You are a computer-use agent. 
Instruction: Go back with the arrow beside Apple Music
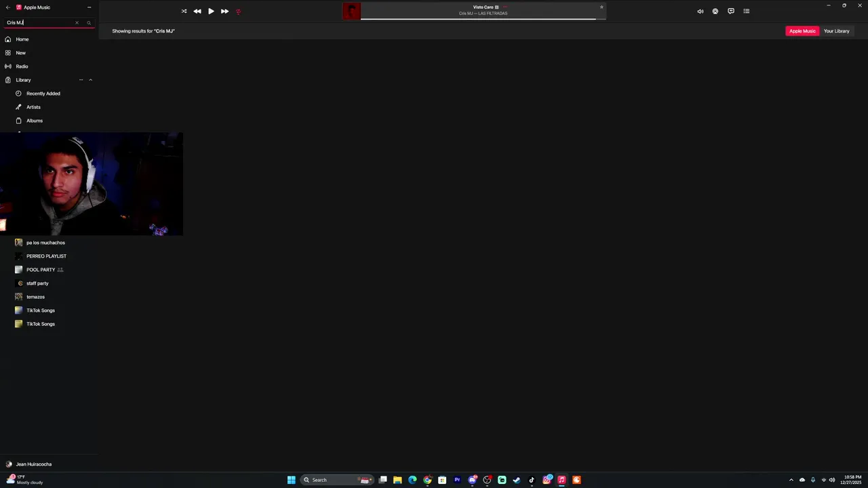point(8,7)
